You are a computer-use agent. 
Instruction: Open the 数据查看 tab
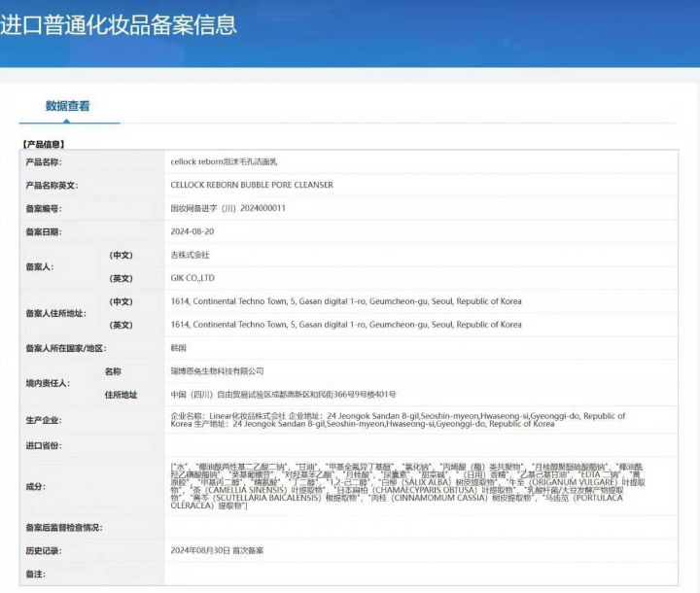[67, 106]
